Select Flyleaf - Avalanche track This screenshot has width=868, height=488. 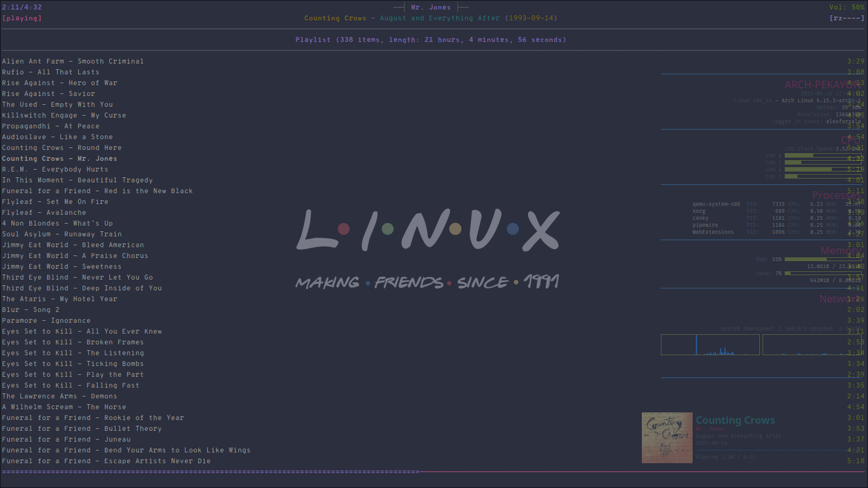tap(44, 213)
